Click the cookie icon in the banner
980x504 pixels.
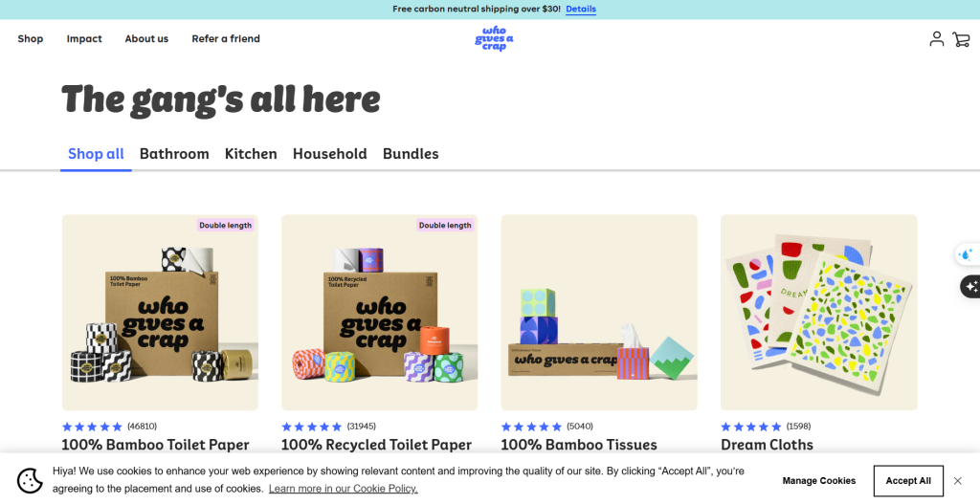[30, 480]
